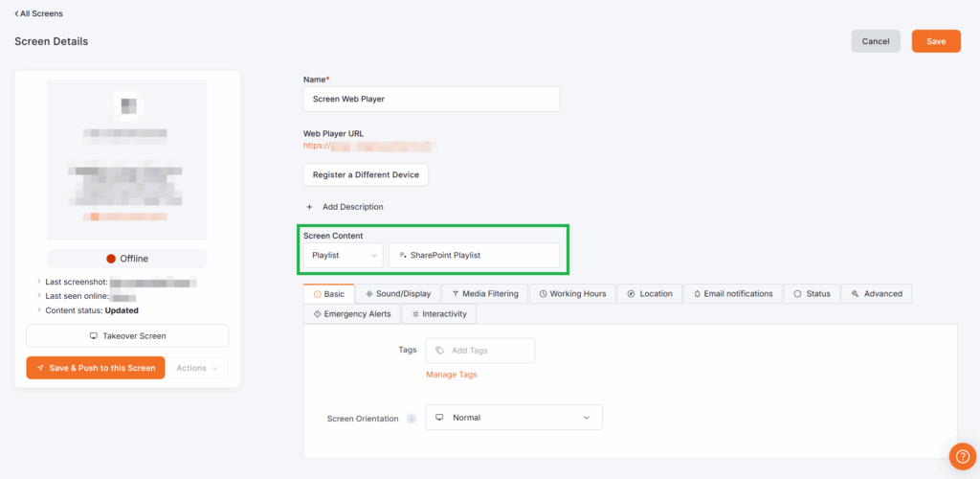Expand the Content status row

click(x=39, y=310)
